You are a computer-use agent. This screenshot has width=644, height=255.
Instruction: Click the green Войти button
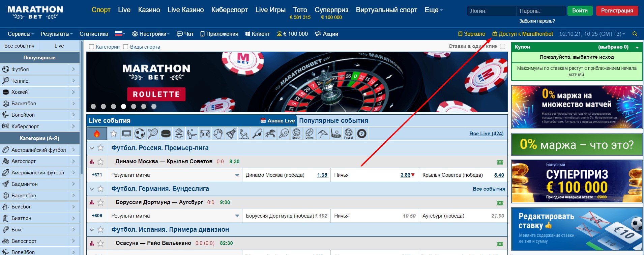point(580,11)
